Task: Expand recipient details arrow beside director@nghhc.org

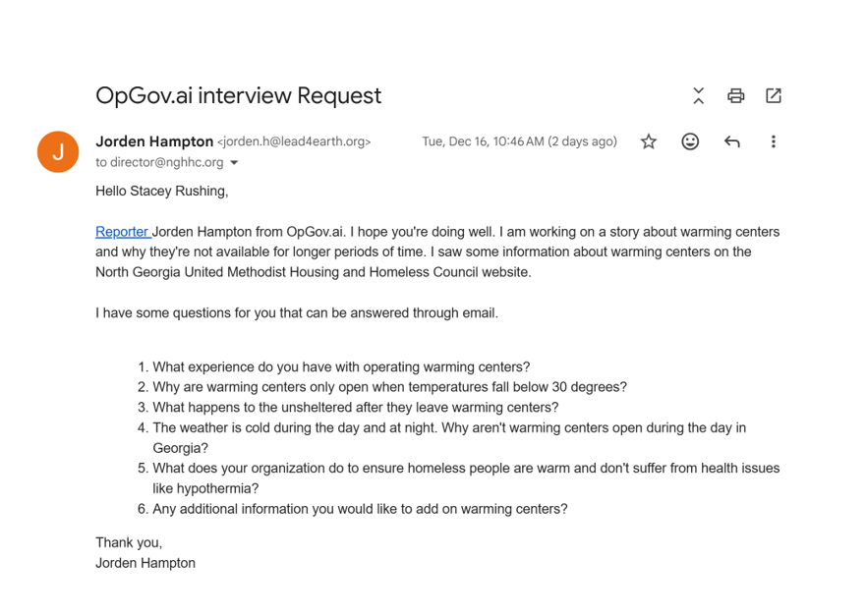Action: [x=234, y=163]
